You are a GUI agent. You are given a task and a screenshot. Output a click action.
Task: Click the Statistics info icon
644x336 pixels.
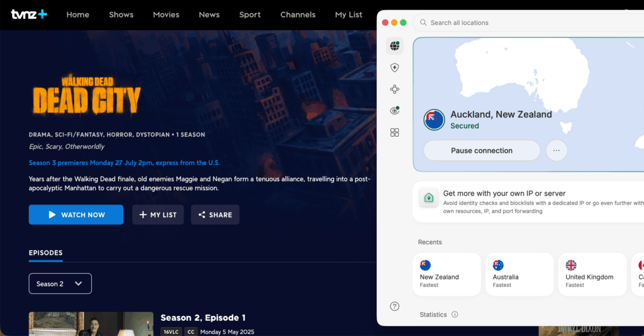tap(455, 315)
